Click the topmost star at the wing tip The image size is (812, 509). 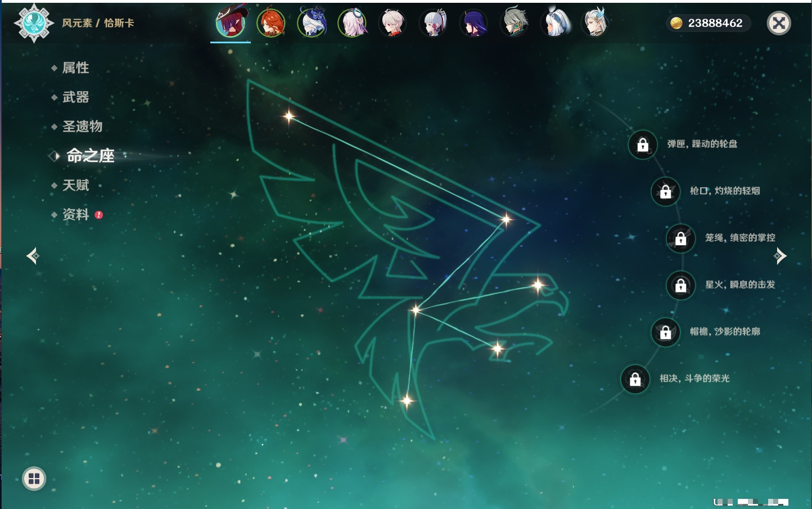[x=289, y=116]
